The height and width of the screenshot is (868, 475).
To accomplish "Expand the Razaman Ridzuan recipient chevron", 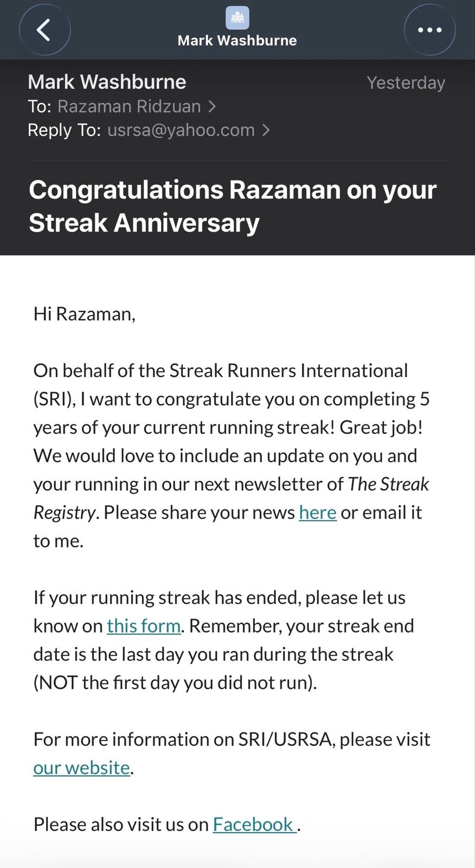I will [x=212, y=106].
